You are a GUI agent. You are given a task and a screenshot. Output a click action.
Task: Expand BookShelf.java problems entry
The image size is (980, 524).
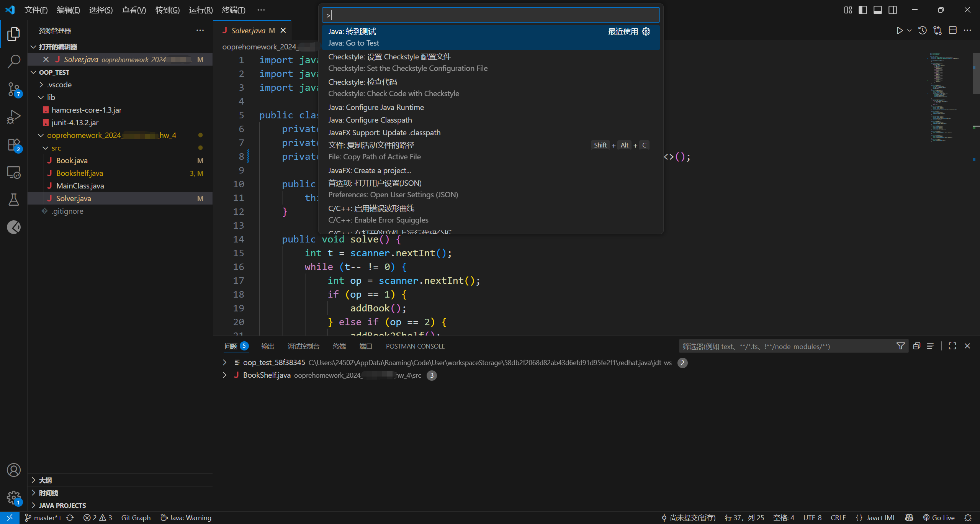[x=225, y=375]
